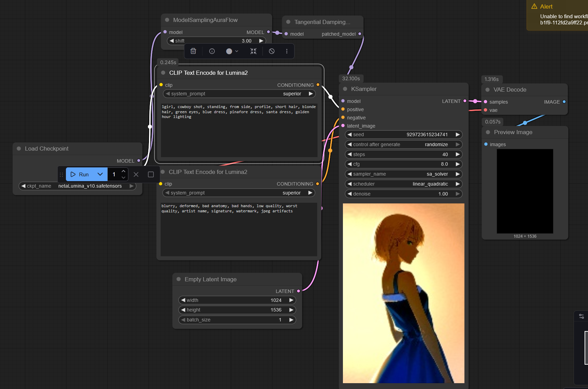
Task: Edit the positive prompt text starting with 1girl
Action: (239, 130)
